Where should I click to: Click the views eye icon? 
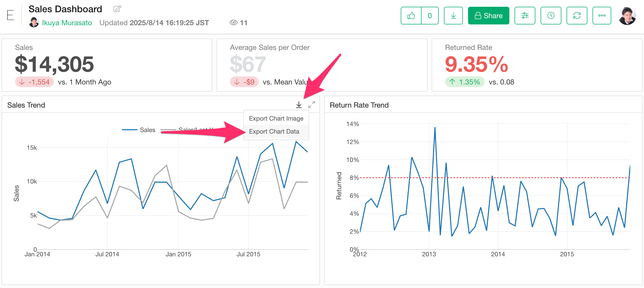(x=233, y=23)
